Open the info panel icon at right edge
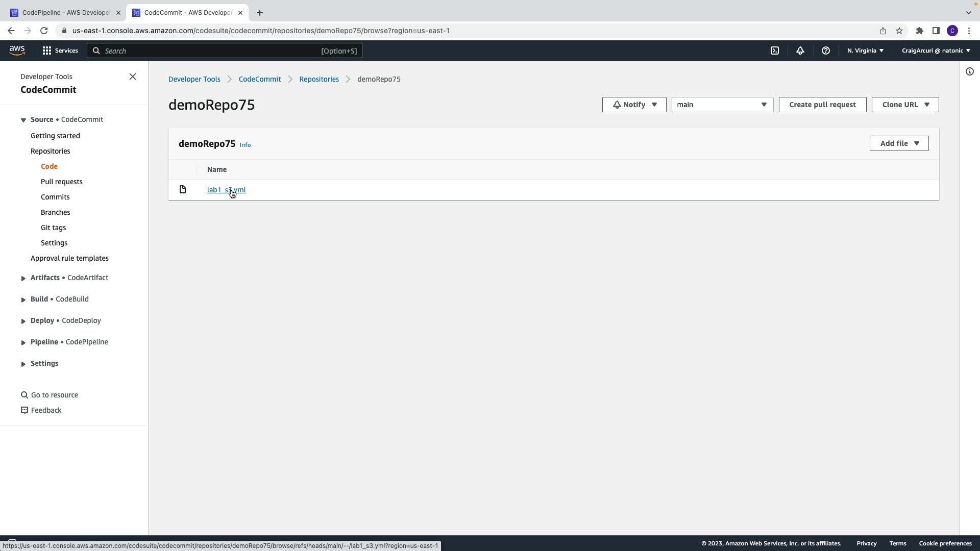The image size is (980, 551). point(969,71)
